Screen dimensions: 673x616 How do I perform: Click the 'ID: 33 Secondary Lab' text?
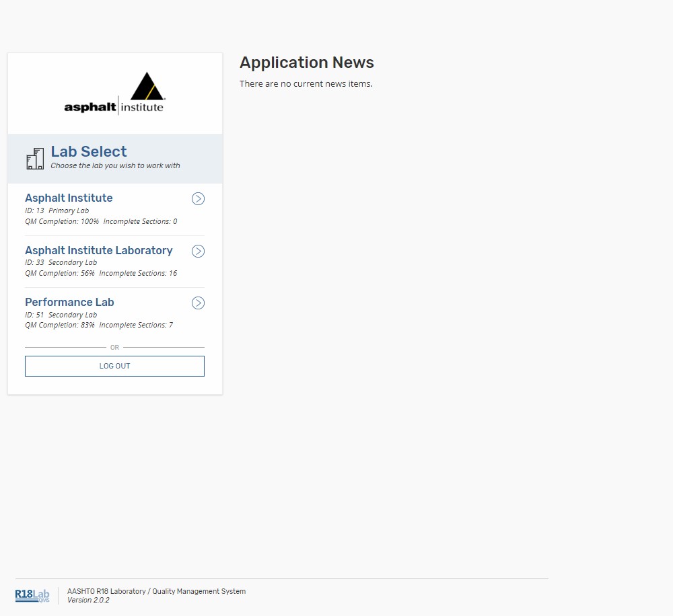coord(61,262)
